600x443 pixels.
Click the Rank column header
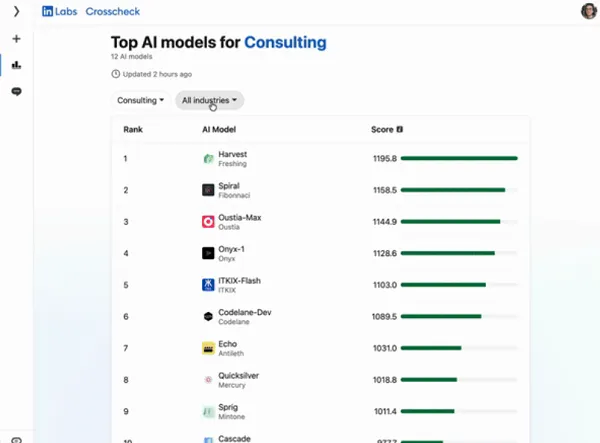pos(133,129)
